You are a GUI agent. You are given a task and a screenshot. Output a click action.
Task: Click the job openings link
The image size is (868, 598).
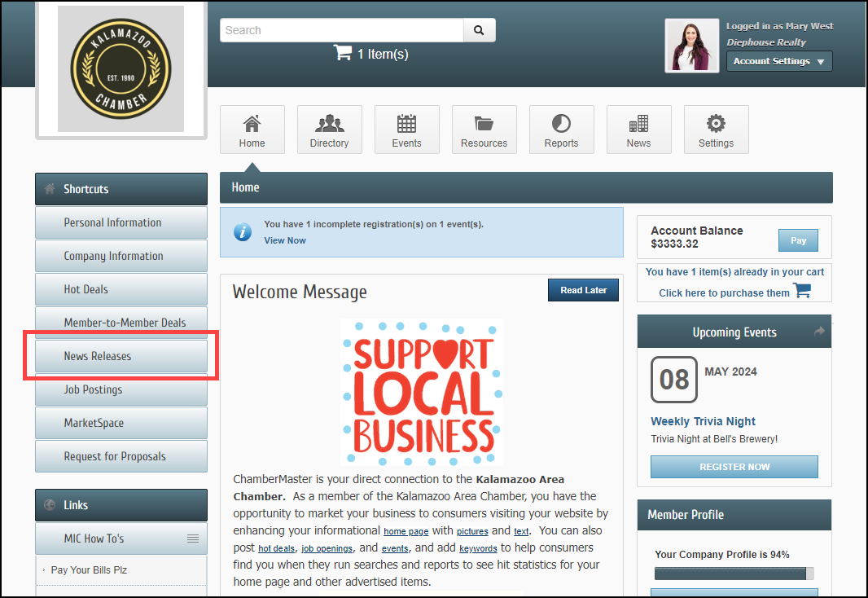tap(327, 549)
